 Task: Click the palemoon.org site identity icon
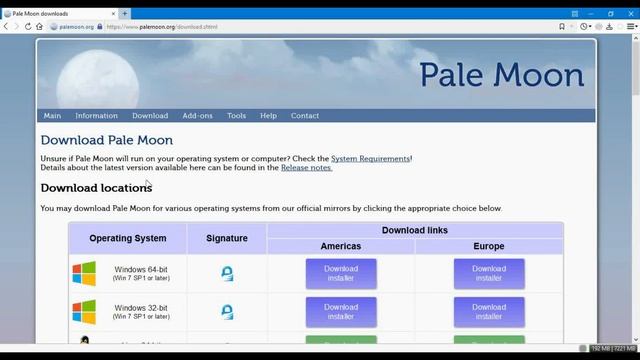54,27
